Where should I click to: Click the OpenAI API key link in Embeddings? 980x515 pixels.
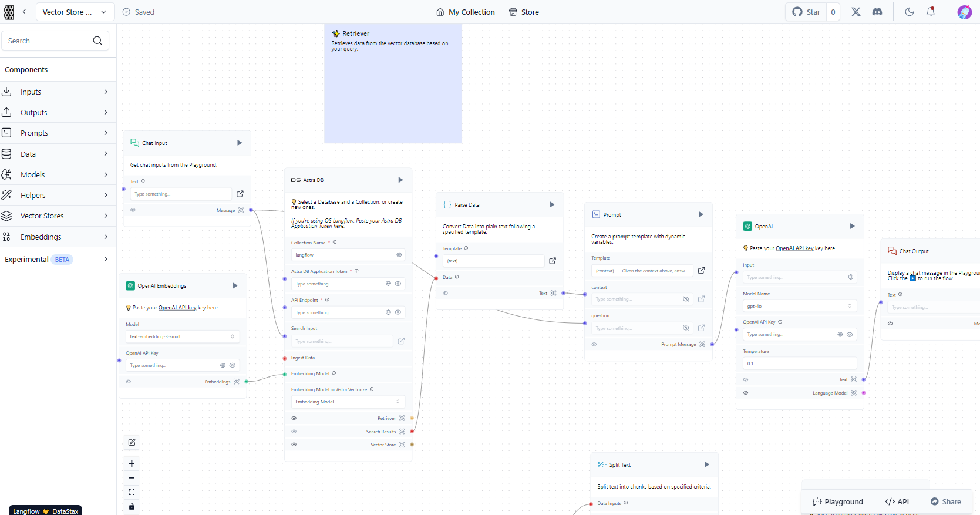(177, 308)
